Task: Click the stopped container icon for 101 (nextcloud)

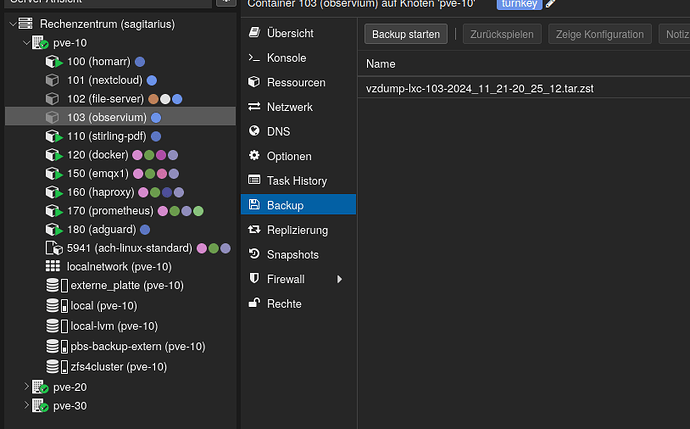Action: point(52,80)
